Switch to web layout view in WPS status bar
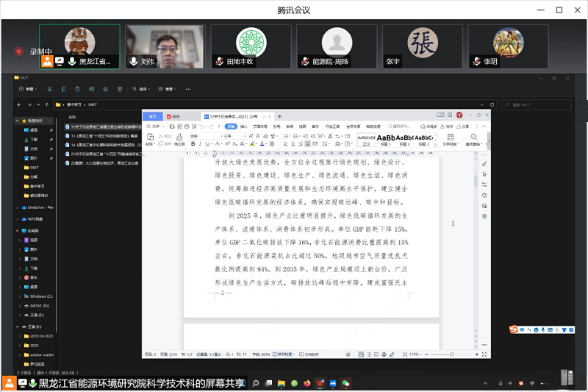 coord(384,354)
